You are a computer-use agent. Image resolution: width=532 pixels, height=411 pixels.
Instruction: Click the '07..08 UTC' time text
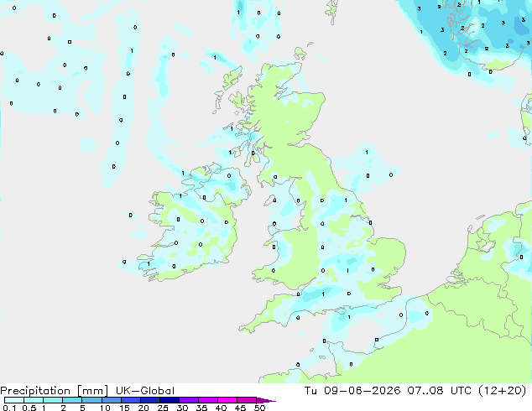[x=440, y=391]
